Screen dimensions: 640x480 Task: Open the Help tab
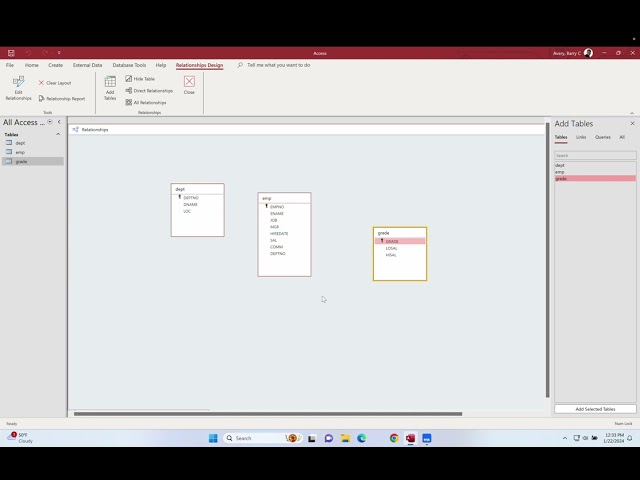[x=161, y=65]
